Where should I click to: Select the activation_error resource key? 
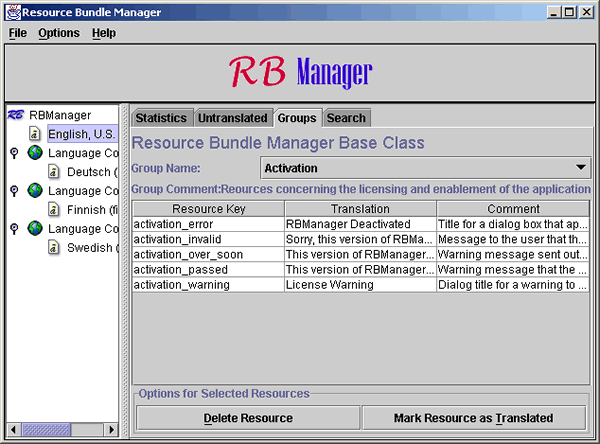pos(208,224)
